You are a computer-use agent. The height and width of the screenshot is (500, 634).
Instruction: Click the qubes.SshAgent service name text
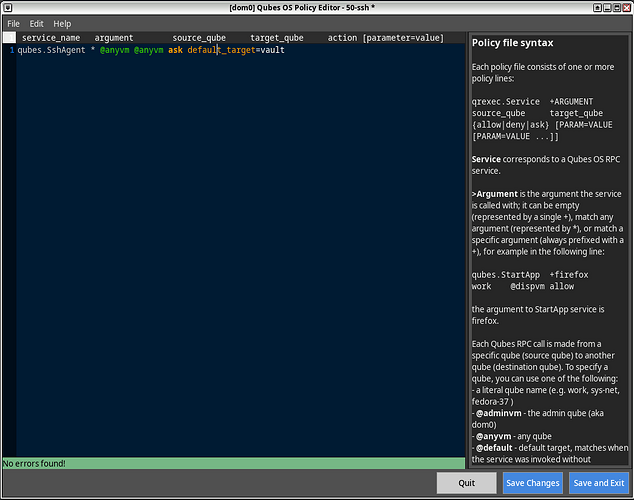coord(51,50)
